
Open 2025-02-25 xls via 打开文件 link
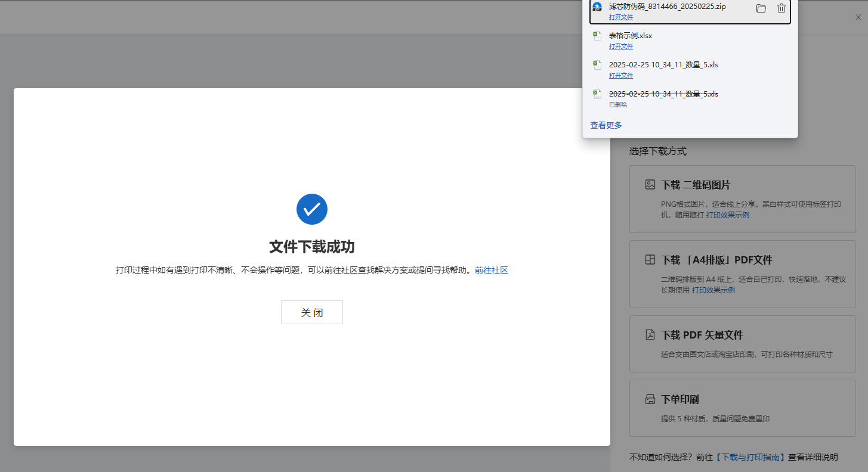coord(621,76)
